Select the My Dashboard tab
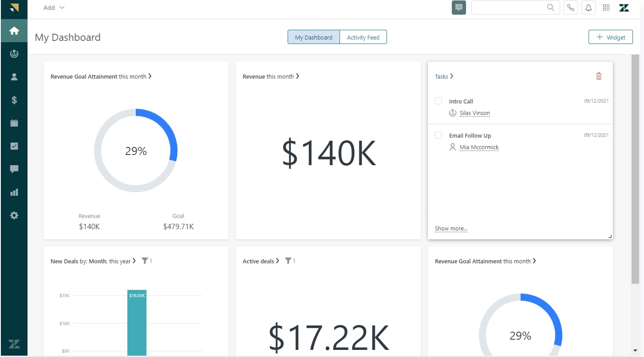This screenshot has height=357, width=644. [x=313, y=37]
